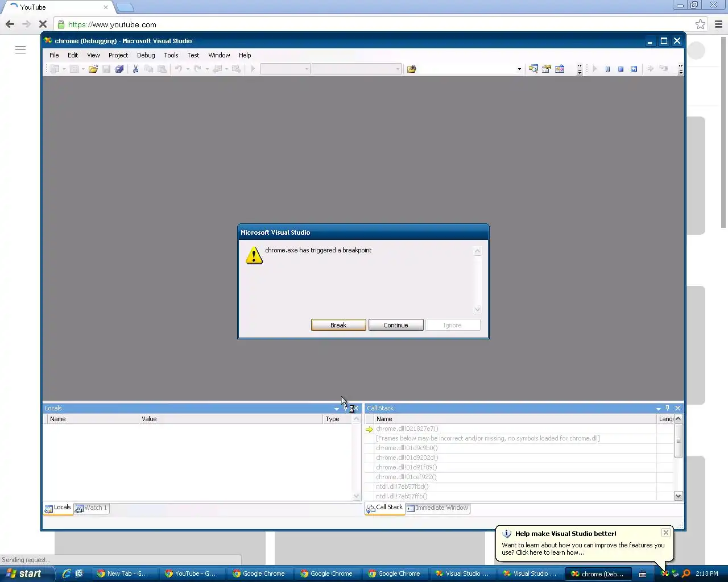Open the Edit menu
The image size is (728, 582).
[73, 55]
